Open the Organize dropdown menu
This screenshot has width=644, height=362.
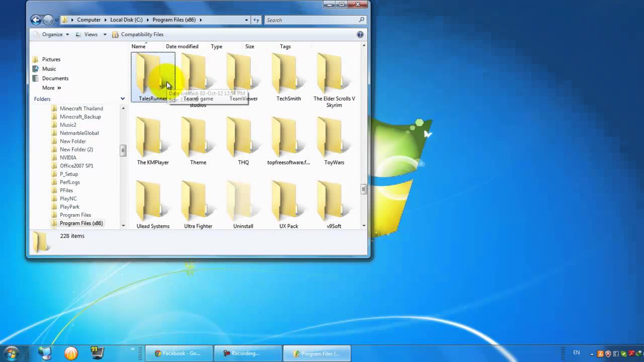point(51,35)
